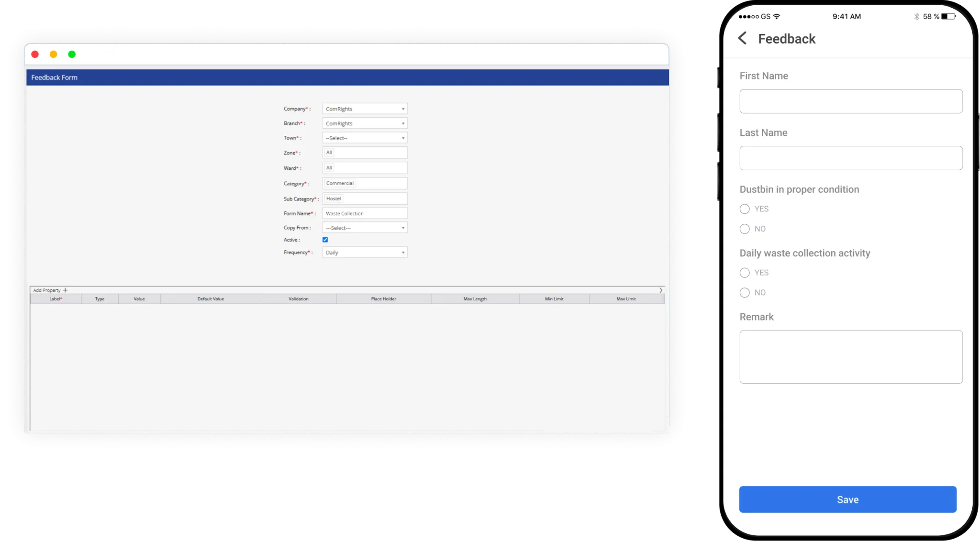Open the Company dropdown
Viewport: 980px width, 541px height.
(365, 109)
